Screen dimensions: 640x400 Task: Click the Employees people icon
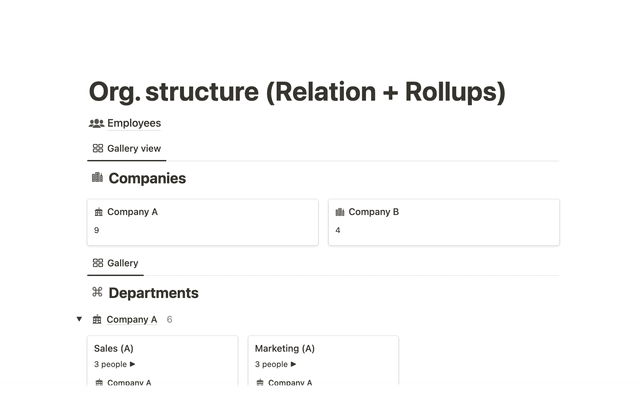coord(96,123)
